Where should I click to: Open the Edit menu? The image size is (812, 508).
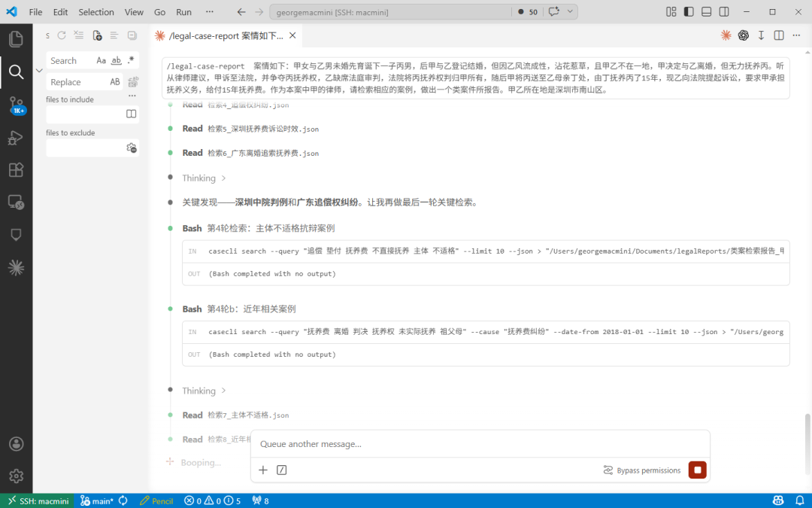pyautogui.click(x=61, y=12)
